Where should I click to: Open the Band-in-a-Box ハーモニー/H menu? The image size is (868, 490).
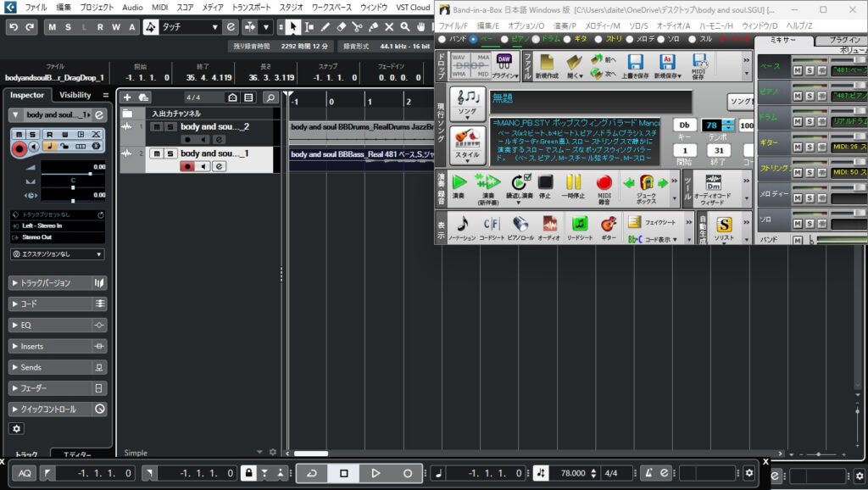click(715, 25)
